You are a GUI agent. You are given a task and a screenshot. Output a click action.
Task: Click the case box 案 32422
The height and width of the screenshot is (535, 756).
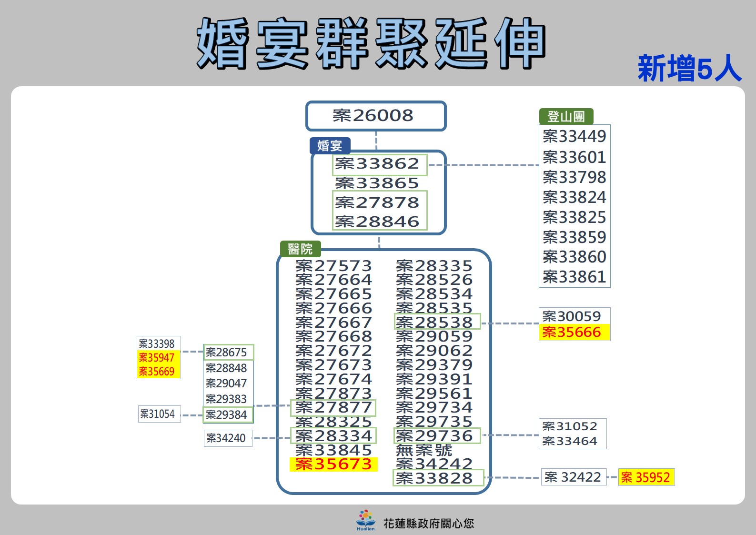tap(573, 477)
